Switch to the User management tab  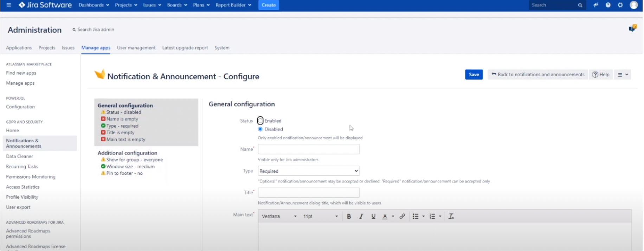136,48
